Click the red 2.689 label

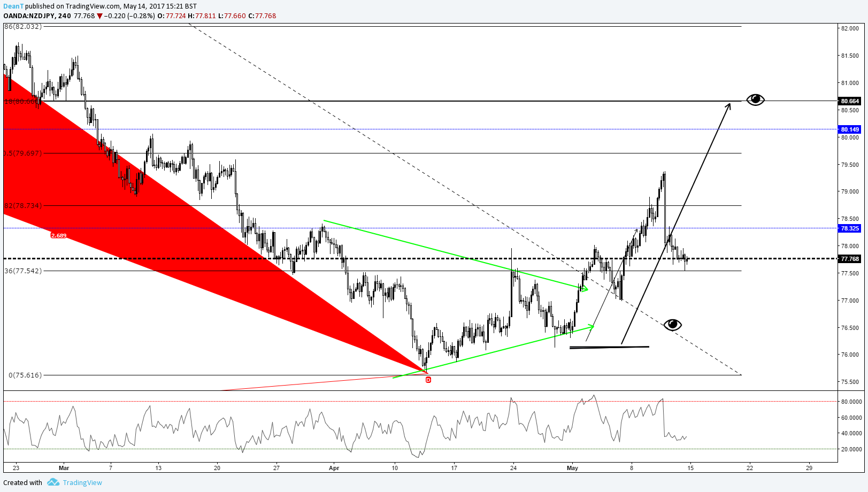[59, 235]
